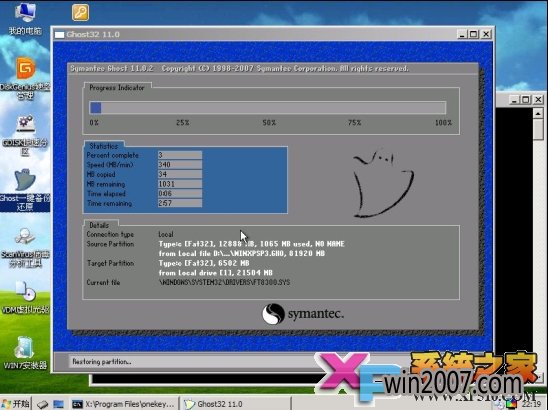This screenshot has height=410, width=548.
Task: Minimize the background console window
Action: click(x=514, y=100)
